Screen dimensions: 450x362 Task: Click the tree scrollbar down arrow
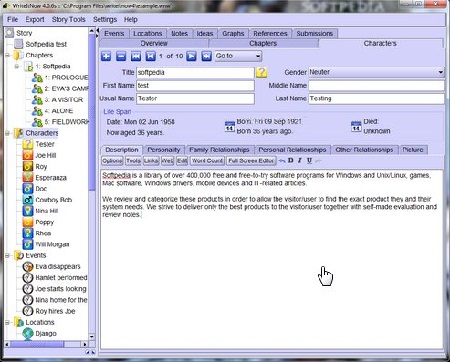click(92, 337)
